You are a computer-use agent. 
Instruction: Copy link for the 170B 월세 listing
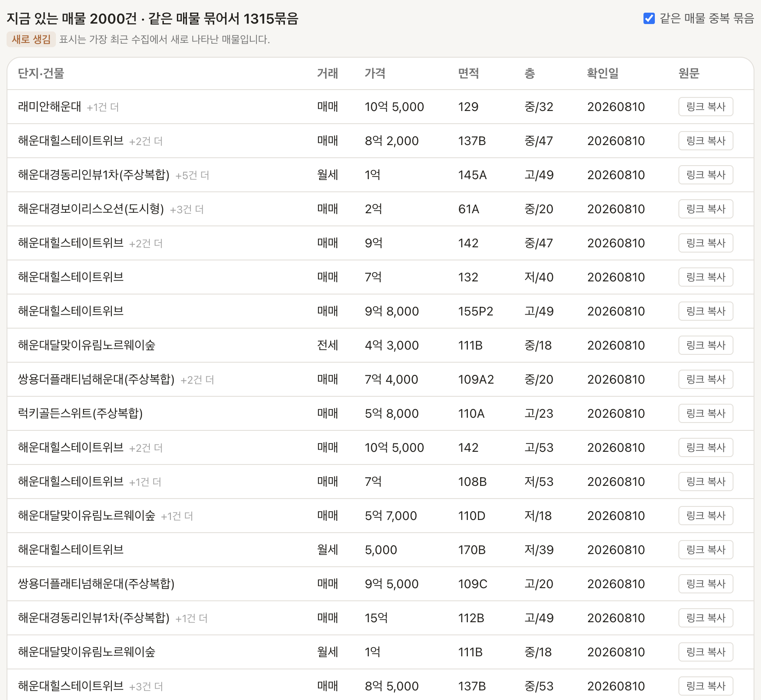(706, 550)
